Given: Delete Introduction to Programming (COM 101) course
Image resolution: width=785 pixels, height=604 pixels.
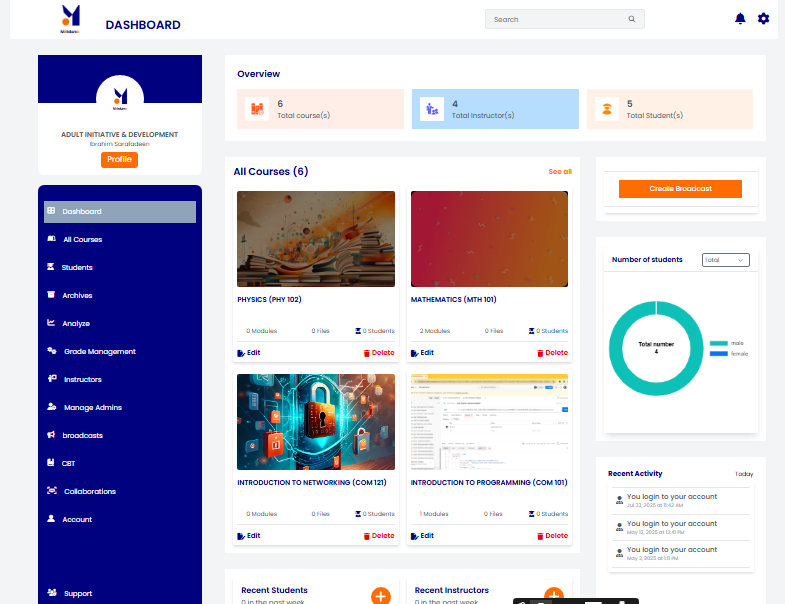Looking at the screenshot, I should (x=553, y=536).
